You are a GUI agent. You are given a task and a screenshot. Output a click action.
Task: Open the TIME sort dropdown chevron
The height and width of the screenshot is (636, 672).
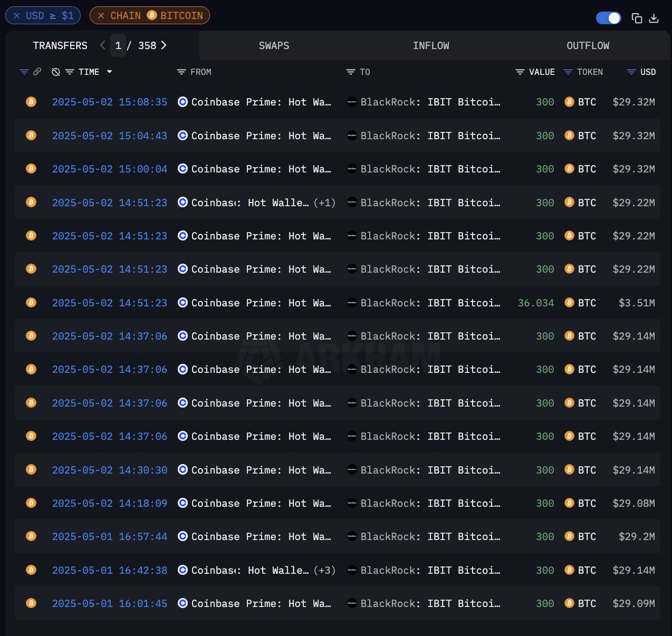click(x=110, y=72)
